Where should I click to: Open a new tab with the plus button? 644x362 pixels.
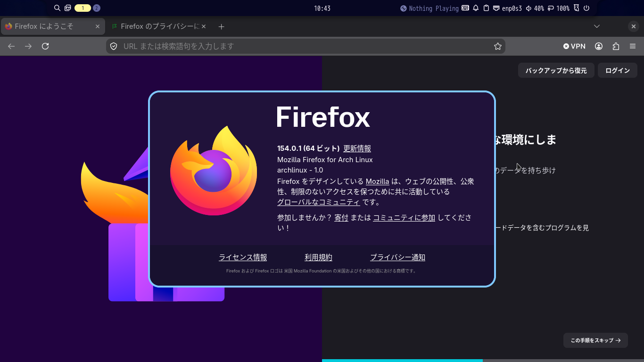point(221,26)
